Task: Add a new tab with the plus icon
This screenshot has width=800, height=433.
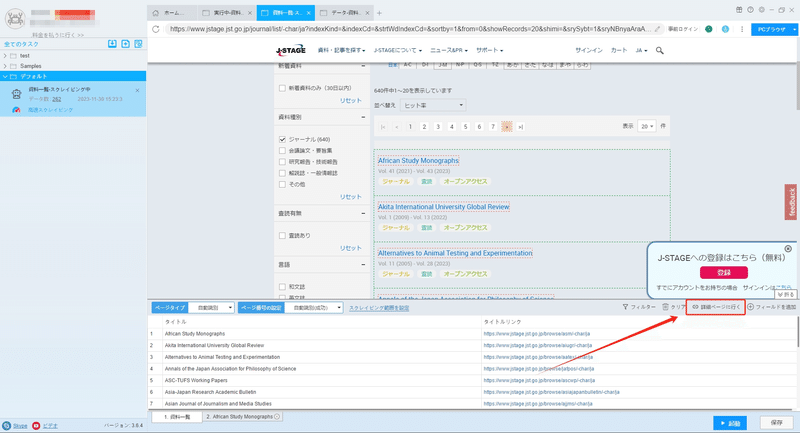Action: (379, 13)
